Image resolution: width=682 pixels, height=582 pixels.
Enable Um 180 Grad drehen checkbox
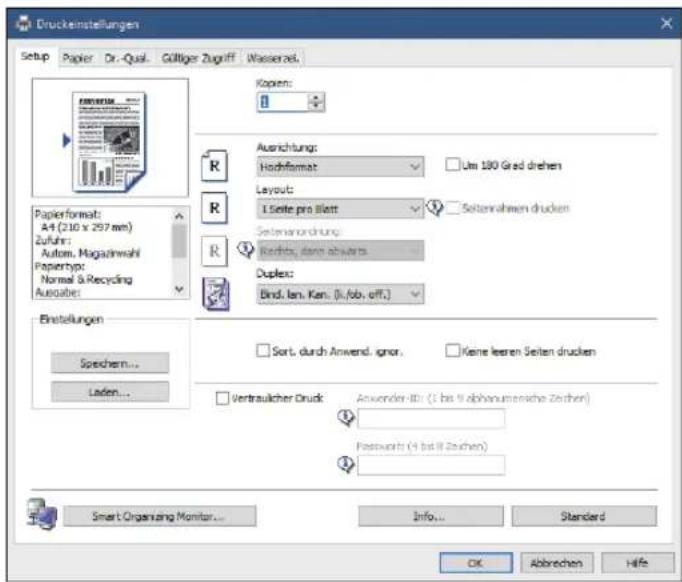(452, 165)
